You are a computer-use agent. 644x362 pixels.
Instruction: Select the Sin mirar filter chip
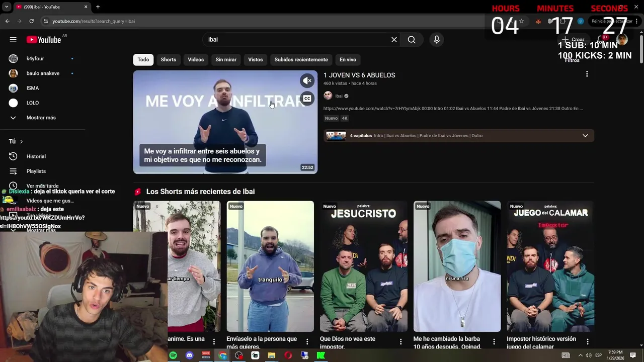(x=226, y=60)
